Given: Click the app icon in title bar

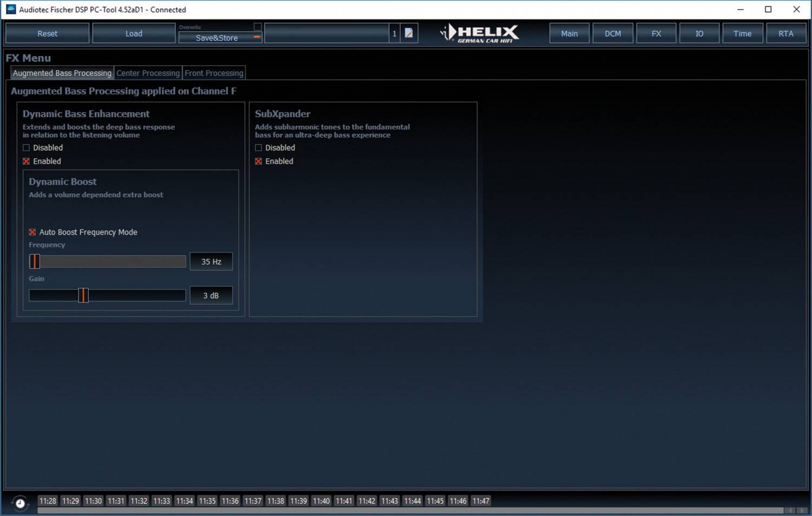Looking at the screenshot, I should click(10, 9).
